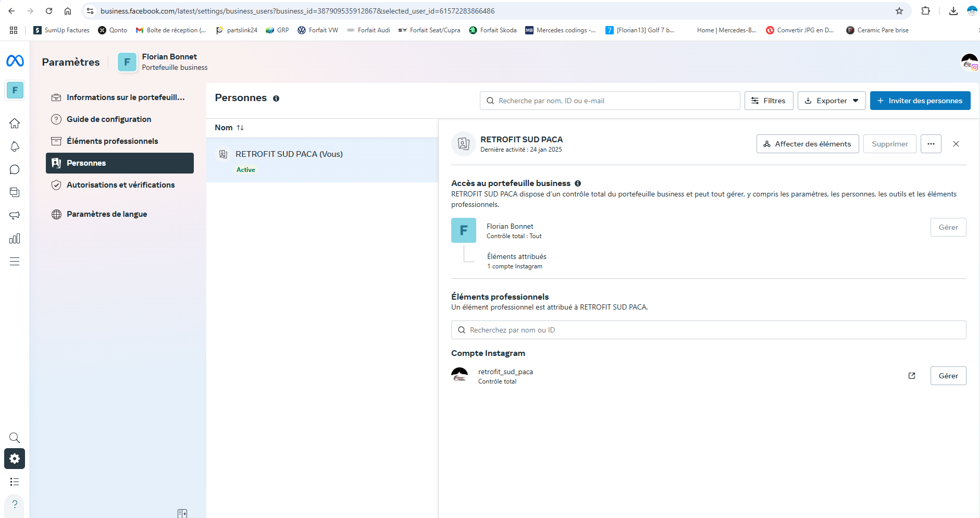Open the Filtres button
Viewport: 980px width, 518px height.
[x=769, y=101]
